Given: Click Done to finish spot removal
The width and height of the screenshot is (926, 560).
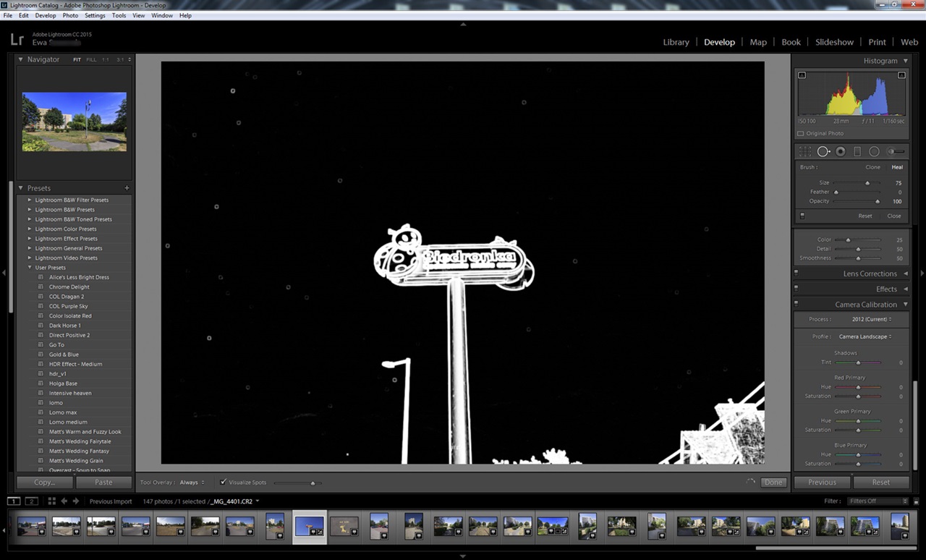Looking at the screenshot, I should [x=773, y=482].
